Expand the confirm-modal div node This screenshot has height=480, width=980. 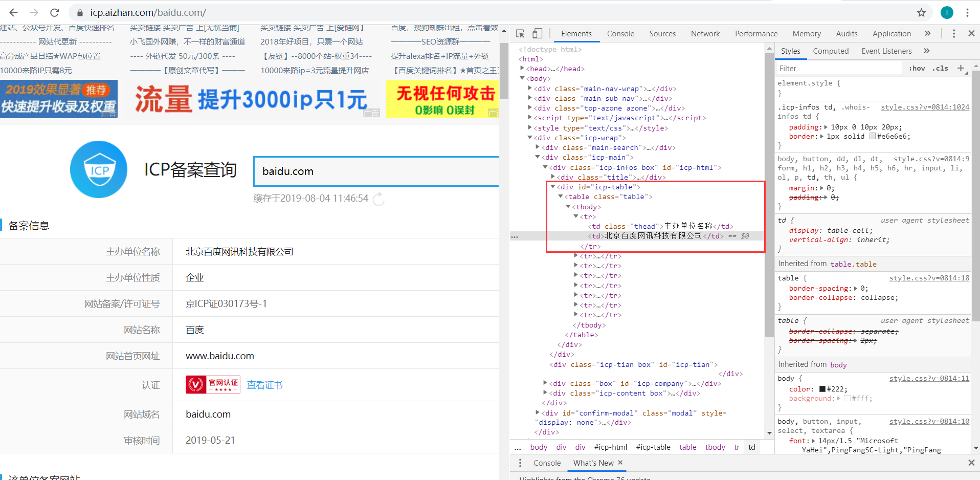pos(538,413)
